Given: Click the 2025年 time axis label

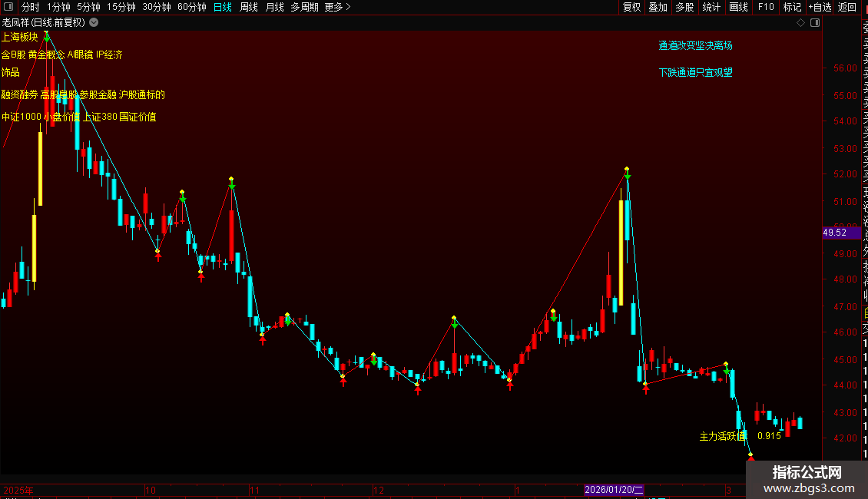Looking at the screenshot, I should (x=18, y=490).
